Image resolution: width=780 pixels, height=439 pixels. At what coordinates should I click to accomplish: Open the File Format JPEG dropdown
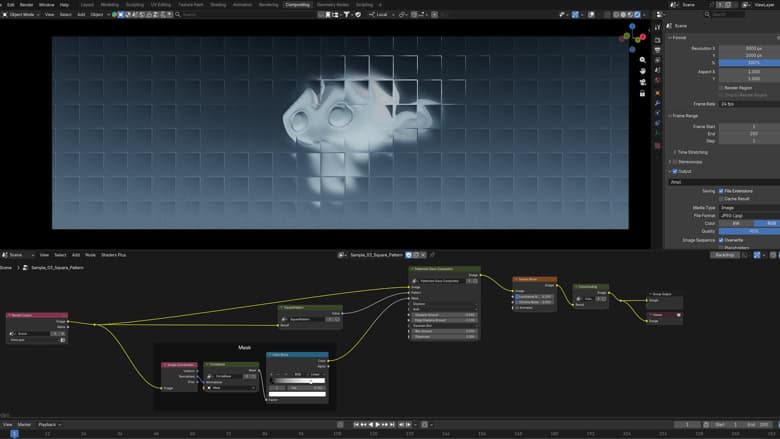tap(749, 216)
